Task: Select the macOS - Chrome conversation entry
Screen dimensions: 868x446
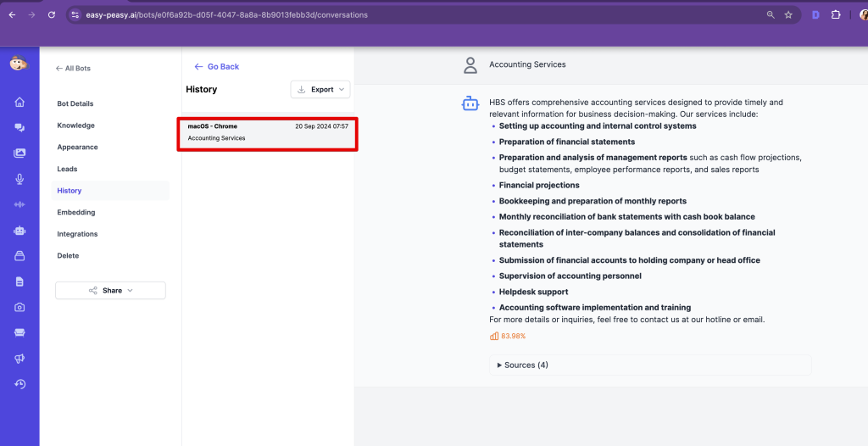Action: coord(267,133)
